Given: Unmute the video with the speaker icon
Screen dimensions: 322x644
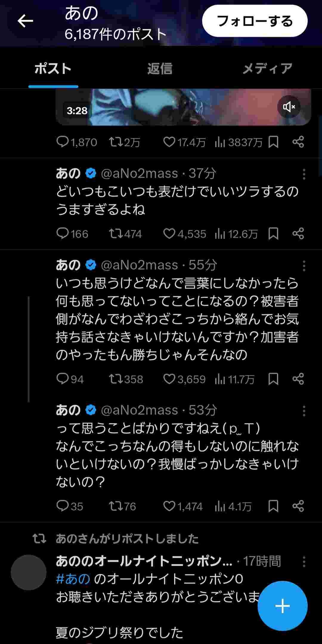Looking at the screenshot, I should (x=289, y=107).
